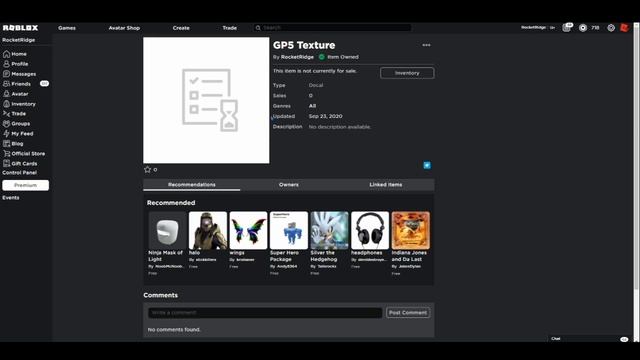Click the 'No comments found.' text
Viewport: 640px width, 360px height.
pyautogui.click(x=174, y=329)
